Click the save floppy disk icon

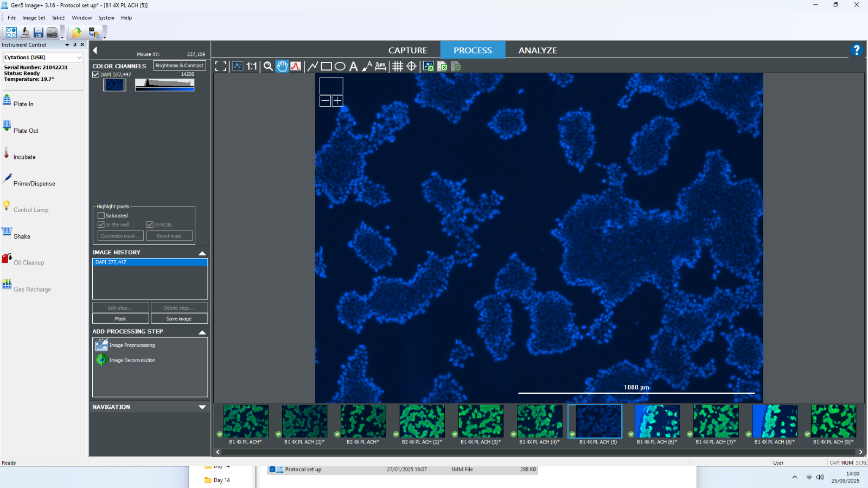click(39, 33)
